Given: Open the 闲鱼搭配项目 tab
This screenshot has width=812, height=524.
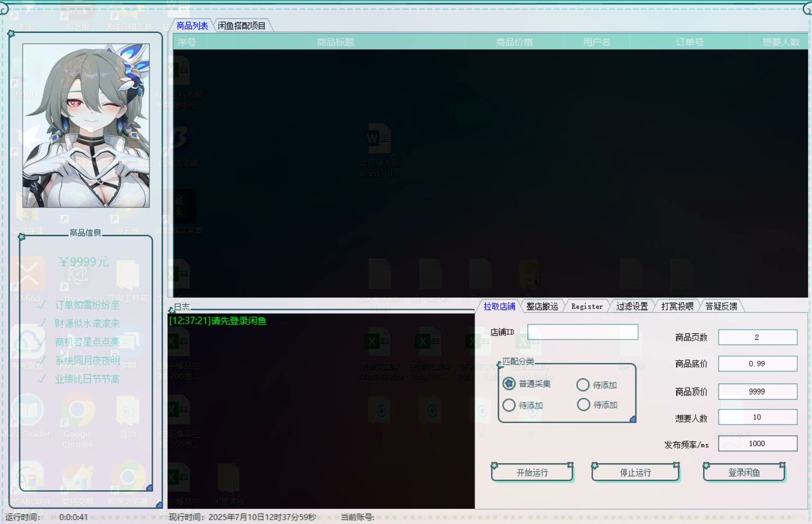Looking at the screenshot, I should click(x=242, y=25).
